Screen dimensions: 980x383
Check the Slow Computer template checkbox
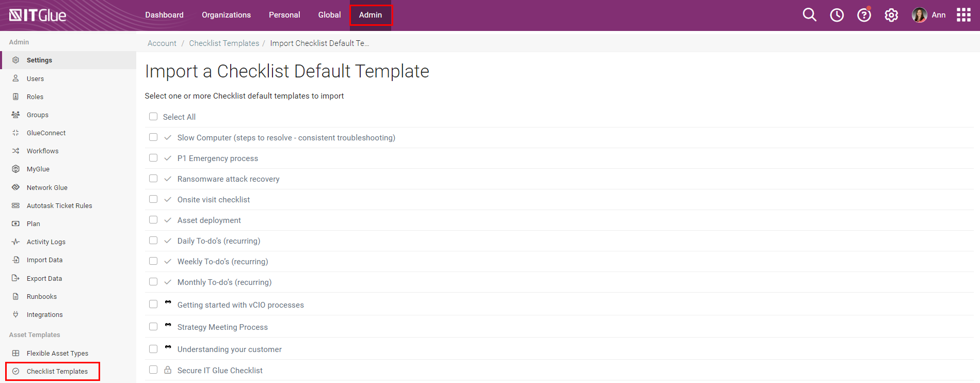153,137
